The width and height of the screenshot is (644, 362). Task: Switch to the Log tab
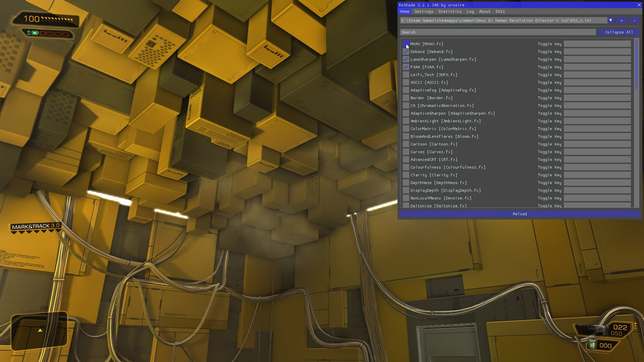470,12
